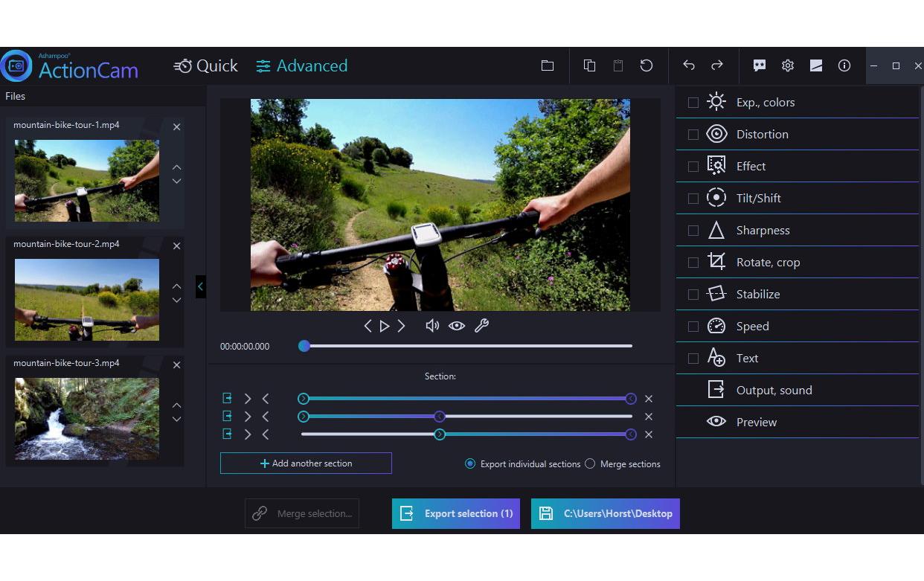
Task: Click the open folder icon in toolbar
Action: click(x=548, y=65)
